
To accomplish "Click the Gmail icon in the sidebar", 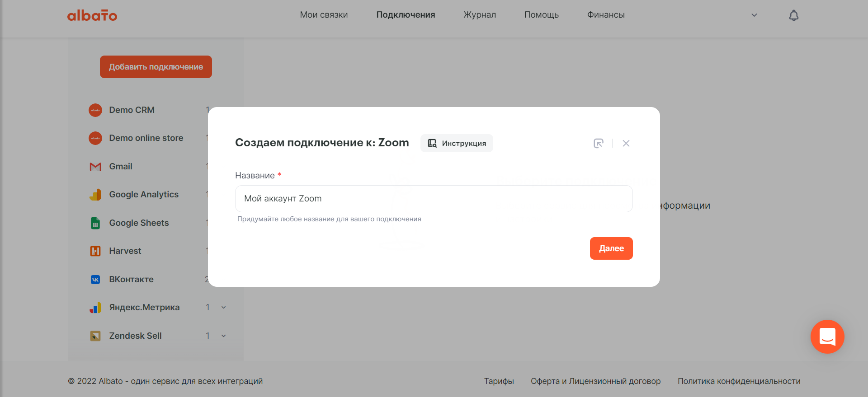I will coord(95,167).
